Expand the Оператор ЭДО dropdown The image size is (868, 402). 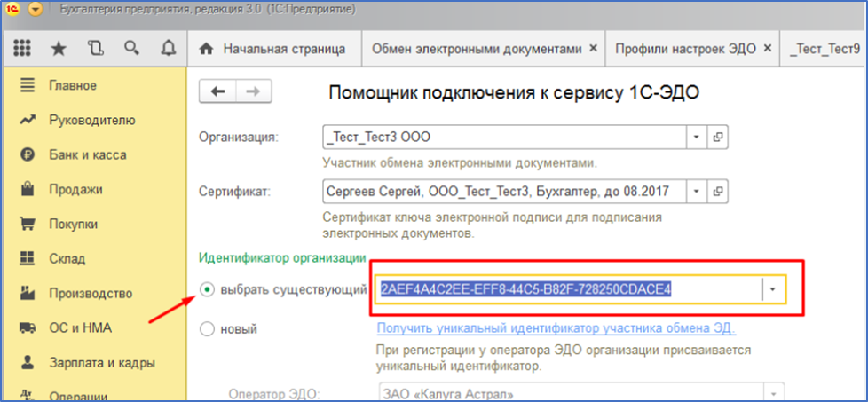pos(775,394)
